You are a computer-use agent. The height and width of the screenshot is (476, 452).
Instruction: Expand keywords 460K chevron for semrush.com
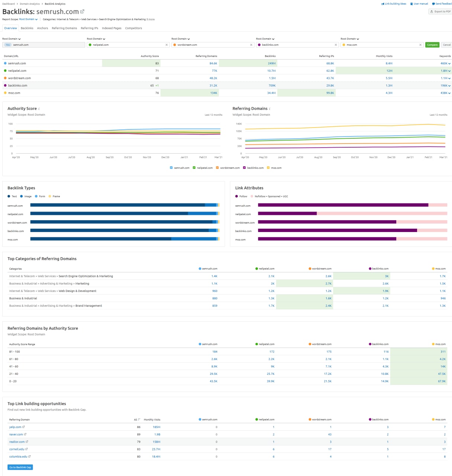click(449, 64)
